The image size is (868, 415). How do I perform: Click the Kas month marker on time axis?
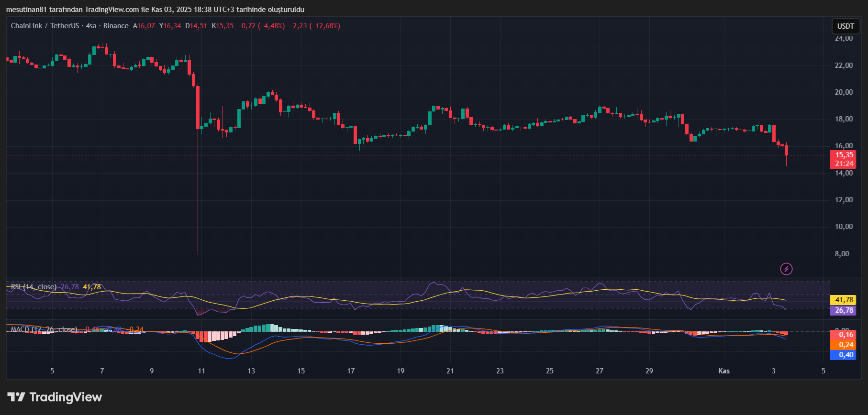(723, 371)
